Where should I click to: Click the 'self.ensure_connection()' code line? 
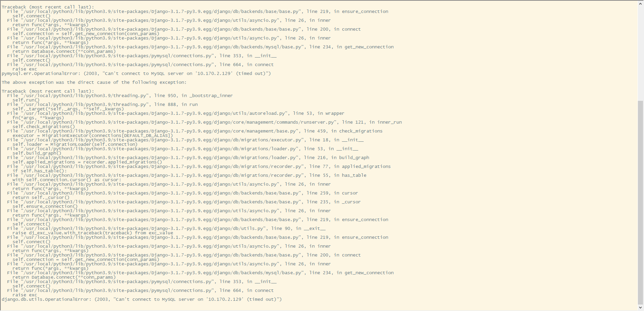click(45, 206)
